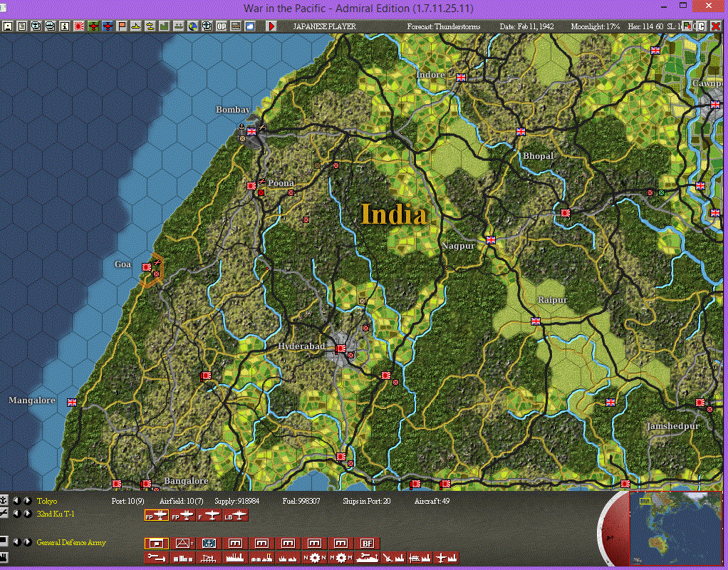Click the orange flag toolbar icon
Screen dimensions: 728x570
122,26
